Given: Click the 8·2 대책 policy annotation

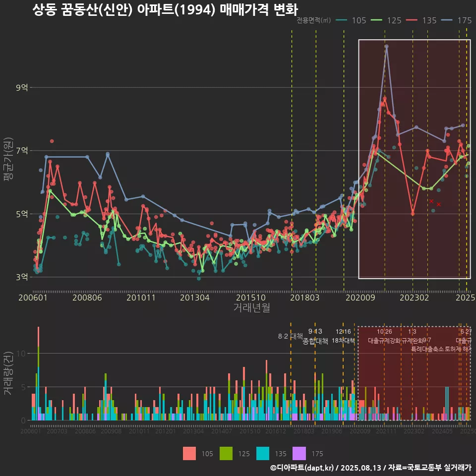Looking at the screenshot, I should 291,336.
